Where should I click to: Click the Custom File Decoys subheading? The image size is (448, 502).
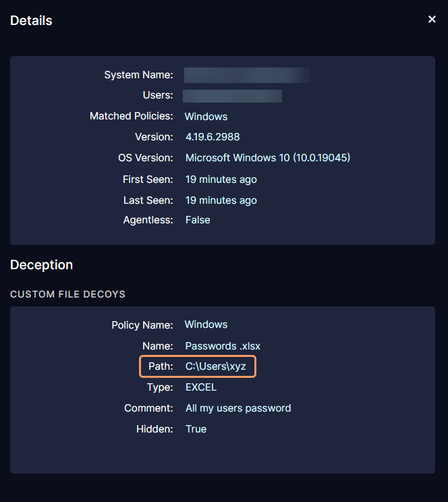67,294
